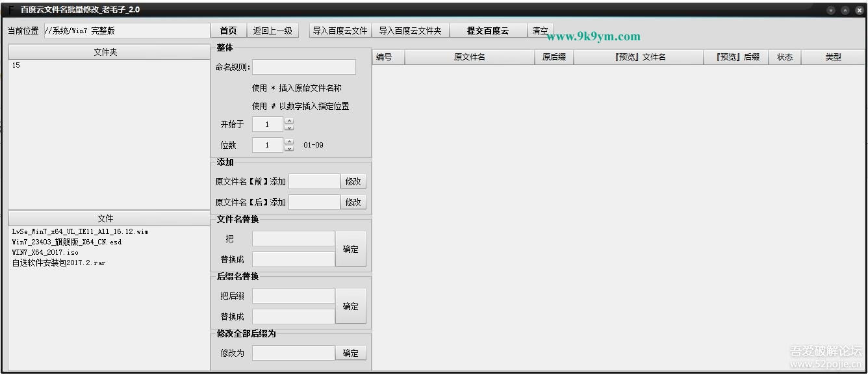
Task: Minimize window with the down-arrow title icon
Action: click(x=831, y=10)
